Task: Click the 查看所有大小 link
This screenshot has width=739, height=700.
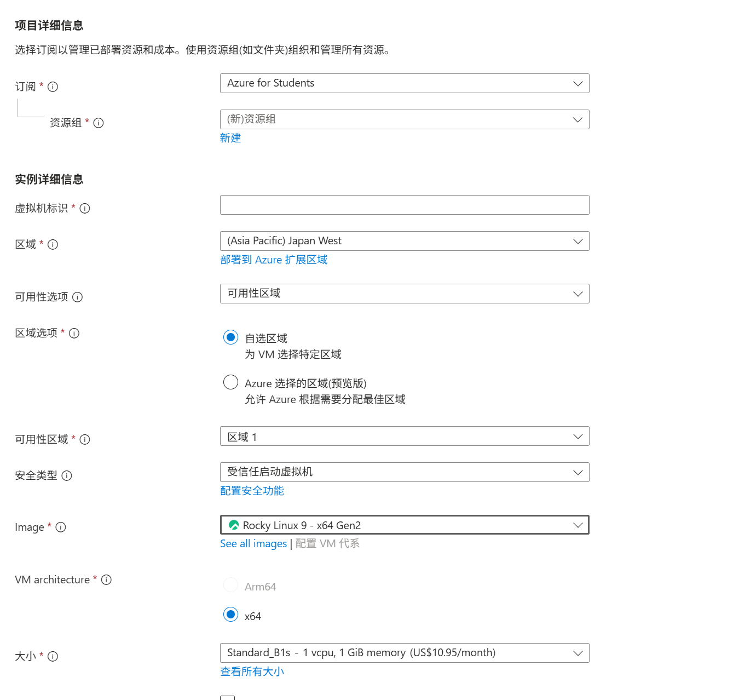Action: [x=252, y=672]
